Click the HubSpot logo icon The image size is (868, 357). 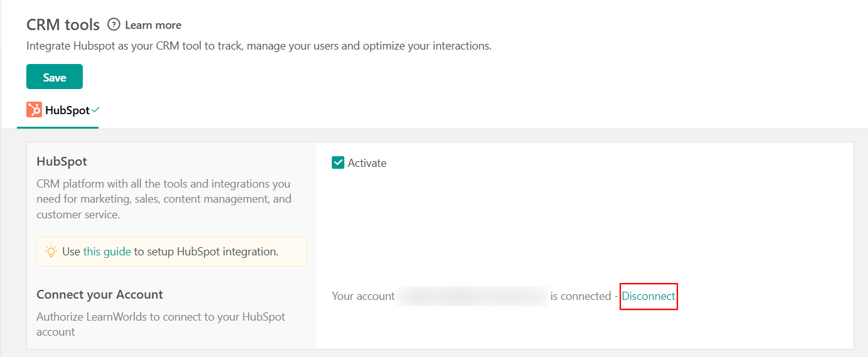click(34, 110)
